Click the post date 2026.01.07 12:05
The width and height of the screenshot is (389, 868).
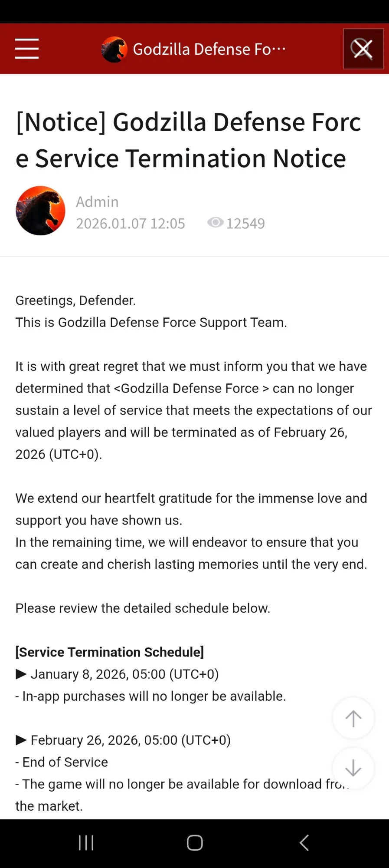pos(131,224)
